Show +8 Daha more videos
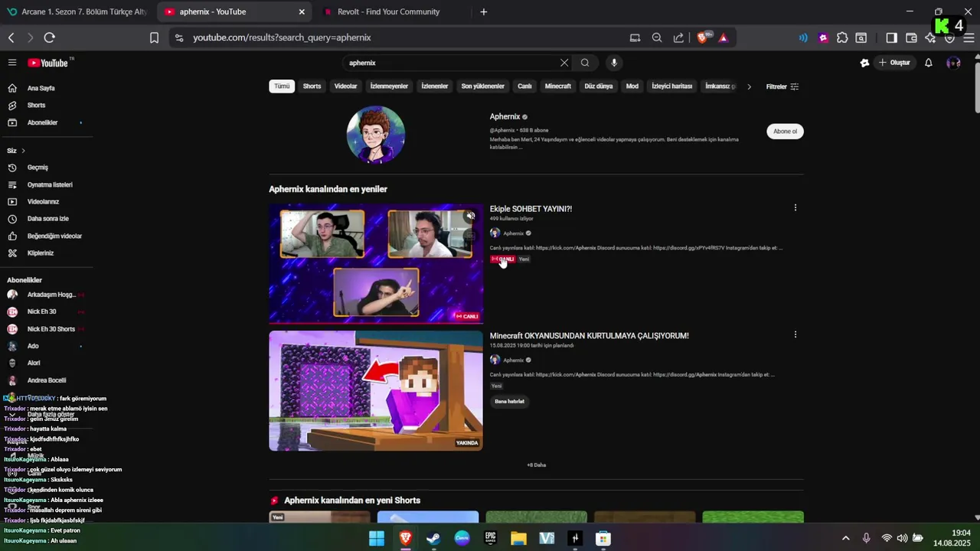This screenshot has width=980, height=551. [x=536, y=465]
